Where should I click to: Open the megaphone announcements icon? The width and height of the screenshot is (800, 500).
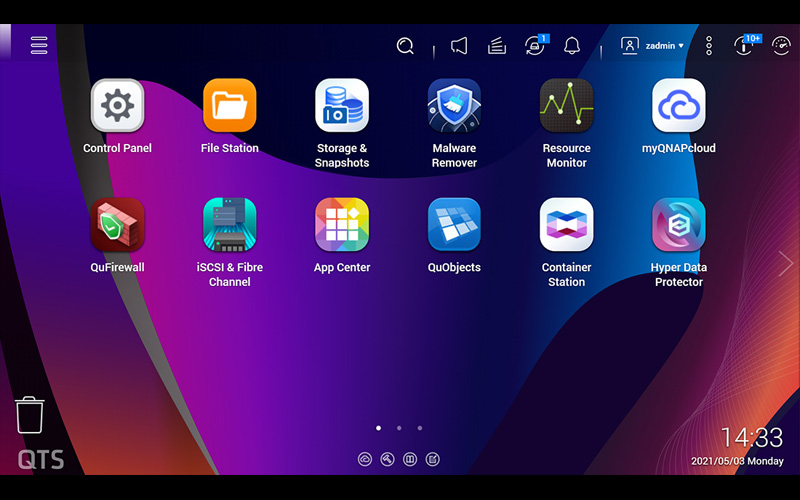459,46
